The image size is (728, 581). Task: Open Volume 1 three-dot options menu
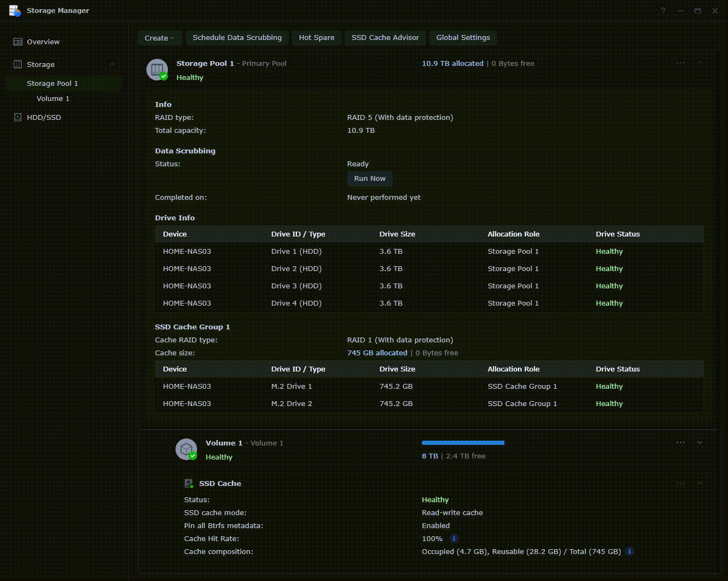pos(680,443)
